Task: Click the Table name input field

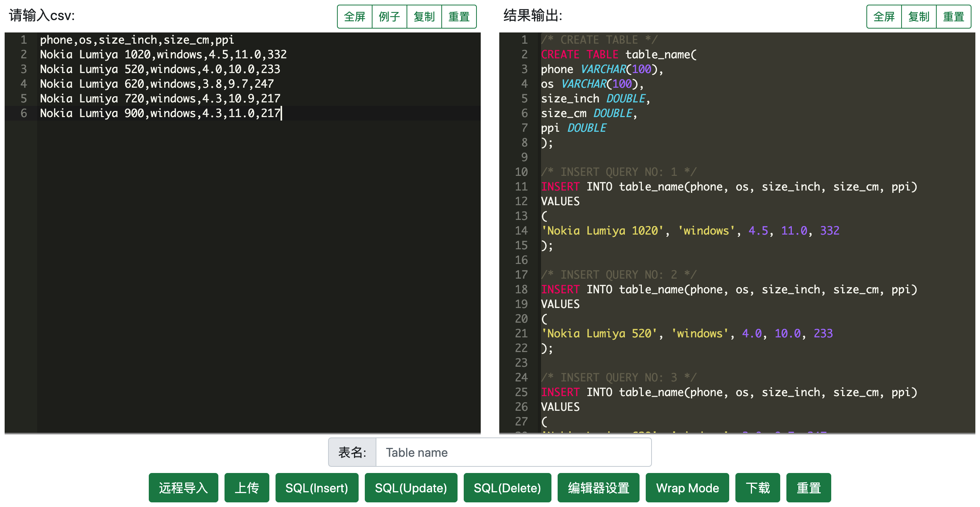Action: (513, 452)
